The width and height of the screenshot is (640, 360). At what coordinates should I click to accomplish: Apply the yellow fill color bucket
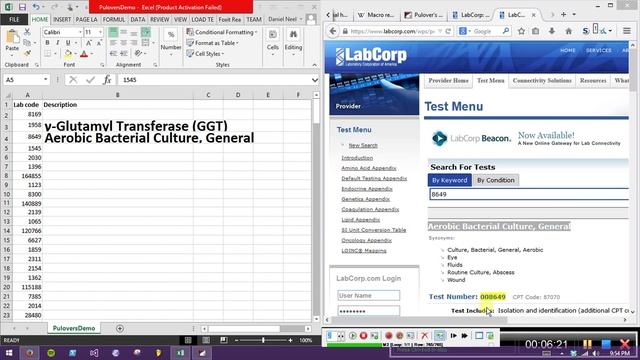point(68,53)
